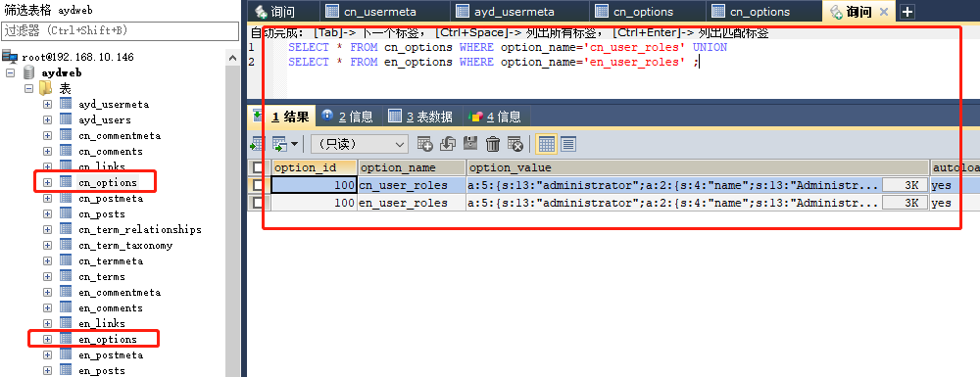The width and height of the screenshot is (980, 377).
Task: Expand the cn_commentmeta table node
Action: pos(47,135)
